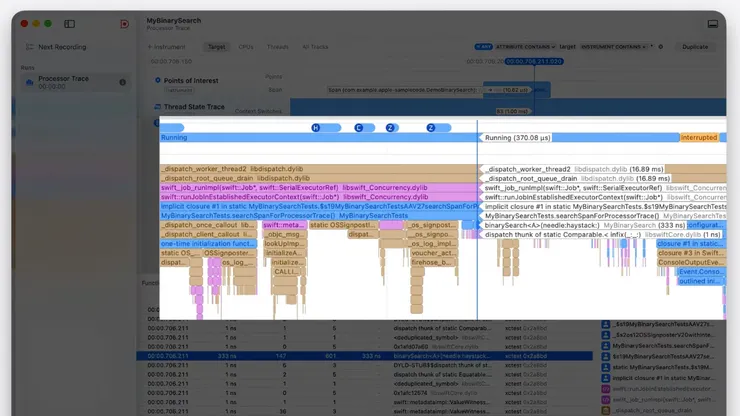This screenshot has width=740, height=416.
Task: Click the Next Recording list icon
Action: pyautogui.click(x=30, y=47)
